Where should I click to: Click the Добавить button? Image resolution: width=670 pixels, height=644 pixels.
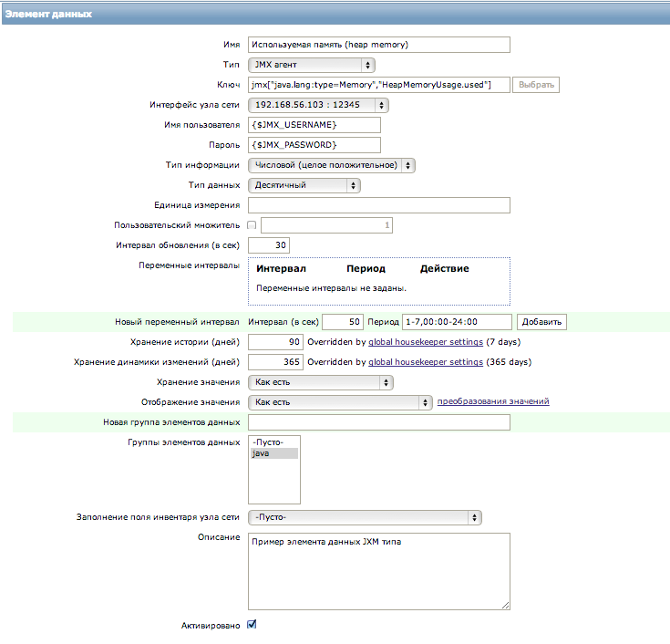click(x=541, y=322)
